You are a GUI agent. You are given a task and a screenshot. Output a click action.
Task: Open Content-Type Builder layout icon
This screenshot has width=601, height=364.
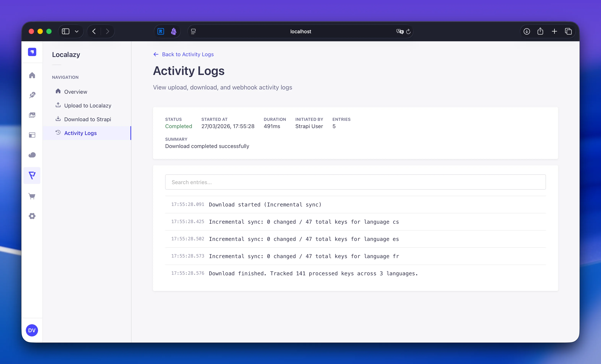pos(32,135)
